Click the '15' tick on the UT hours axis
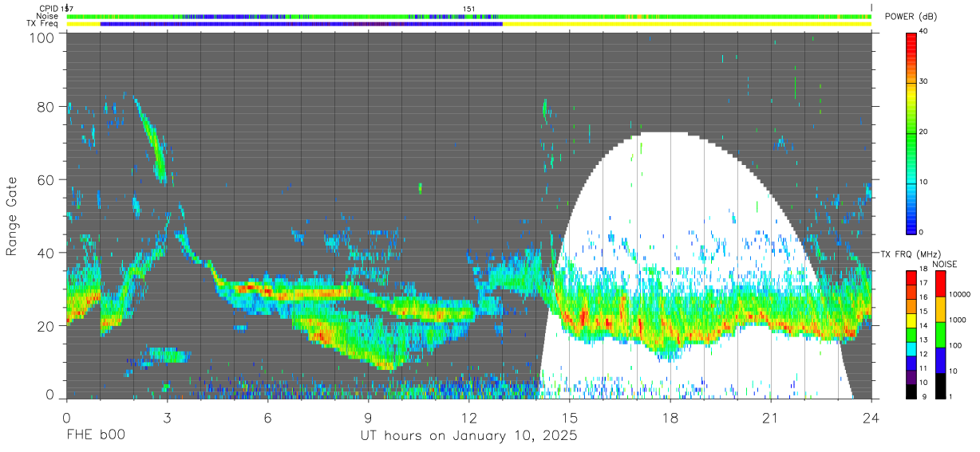Viewport: 980px width, 452px height. [570, 418]
